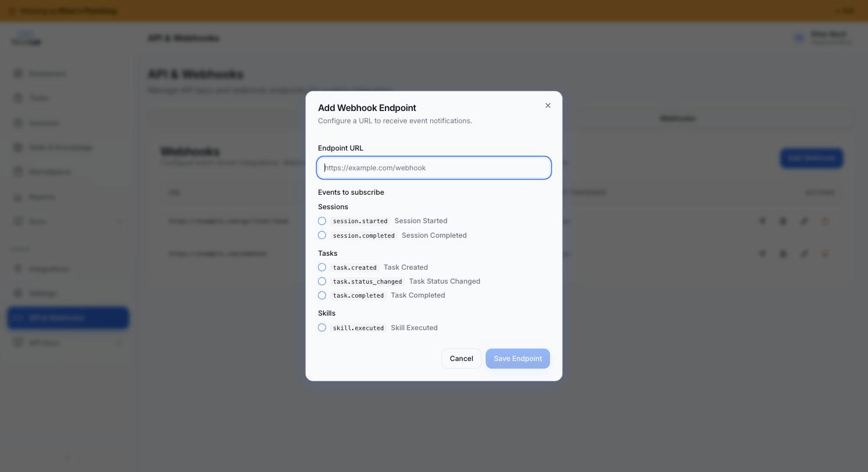The image size is (868, 472).
Task: Click the "Endpoint URL" field label
Action: click(x=341, y=148)
